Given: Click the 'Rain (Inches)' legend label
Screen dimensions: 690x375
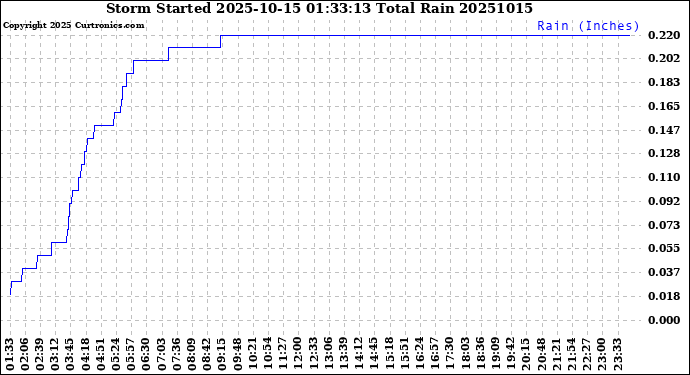Looking at the screenshot, I should (x=588, y=26).
